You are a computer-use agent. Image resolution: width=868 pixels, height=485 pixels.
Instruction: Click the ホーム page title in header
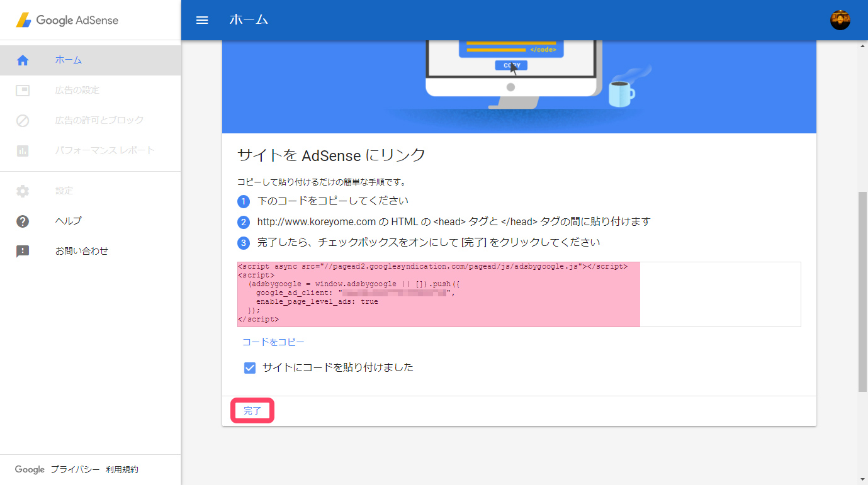(x=249, y=20)
